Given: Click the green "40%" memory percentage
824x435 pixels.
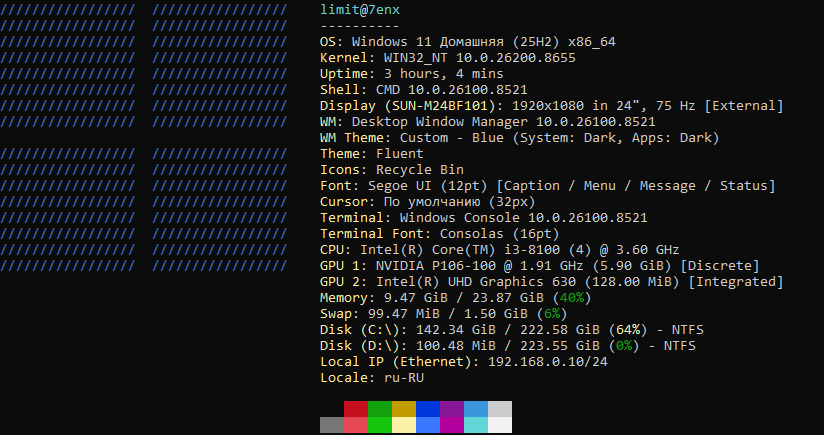Looking at the screenshot, I should [572, 298].
